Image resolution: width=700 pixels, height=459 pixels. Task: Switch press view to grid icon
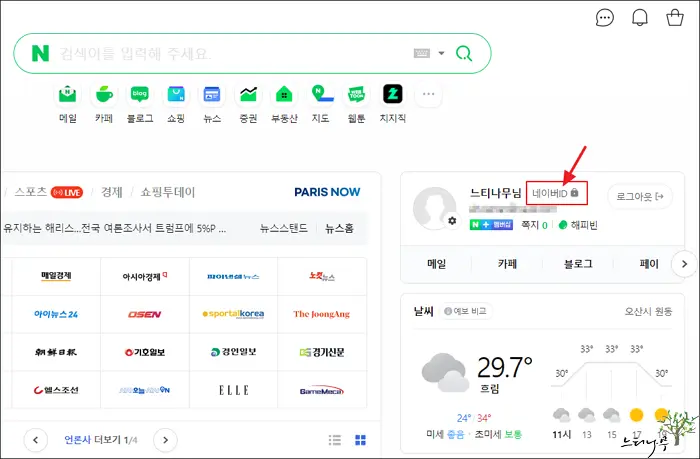pos(360,440)
